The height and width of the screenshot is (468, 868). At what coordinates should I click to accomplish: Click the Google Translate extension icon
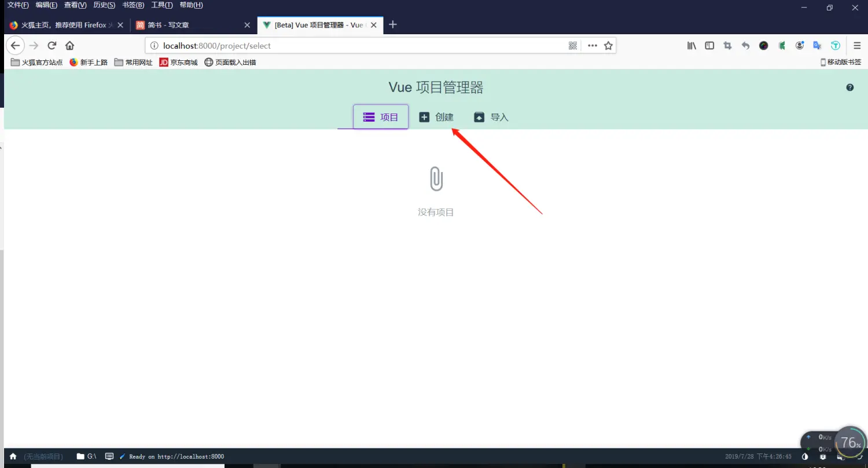(x=818, y=46)
